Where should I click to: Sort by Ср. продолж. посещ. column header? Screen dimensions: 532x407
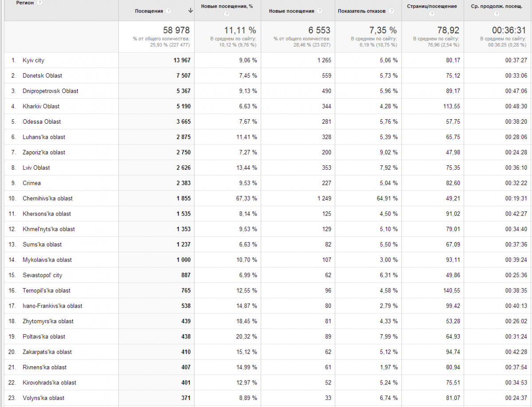(x=497, y=6)
